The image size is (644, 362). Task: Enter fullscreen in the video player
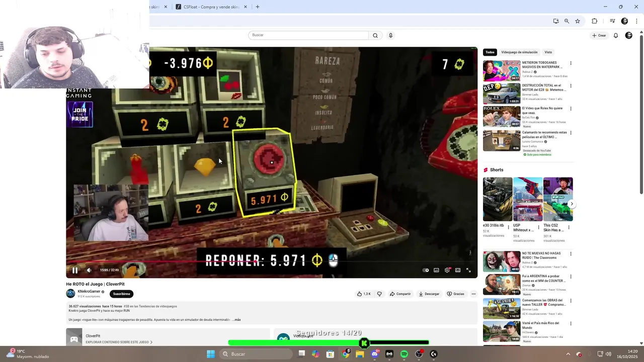click(x=468, y=270)
